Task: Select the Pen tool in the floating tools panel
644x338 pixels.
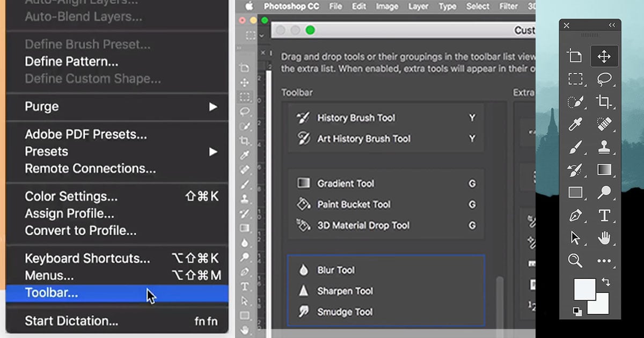Action: 575,215
